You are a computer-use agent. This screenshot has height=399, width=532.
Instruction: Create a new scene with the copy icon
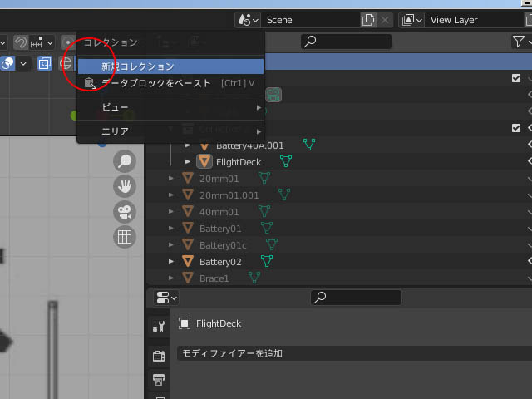(368, 20)
